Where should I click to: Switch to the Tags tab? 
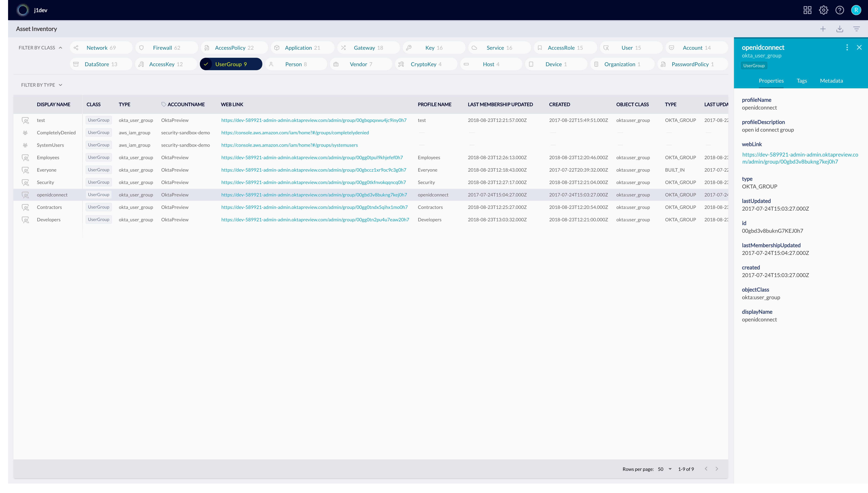802,81
